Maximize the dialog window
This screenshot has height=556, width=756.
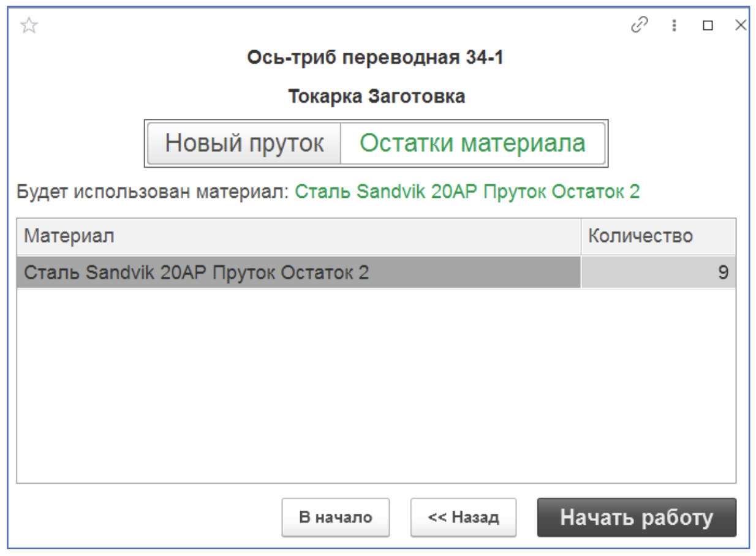pos(708,25)
